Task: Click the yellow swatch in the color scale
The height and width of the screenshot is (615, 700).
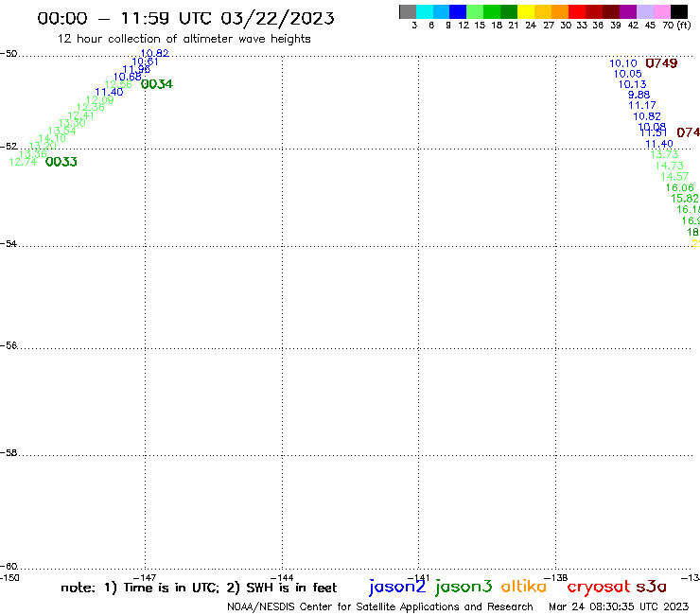Action: (526, 11)
